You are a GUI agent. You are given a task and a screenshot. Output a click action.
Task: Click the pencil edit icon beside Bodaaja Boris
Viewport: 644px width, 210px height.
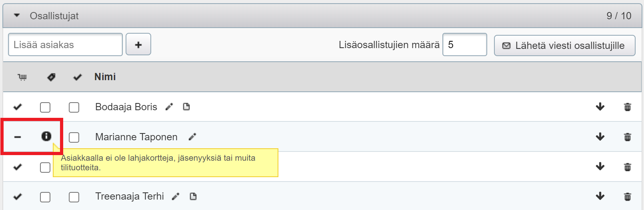tap(169, 107)
